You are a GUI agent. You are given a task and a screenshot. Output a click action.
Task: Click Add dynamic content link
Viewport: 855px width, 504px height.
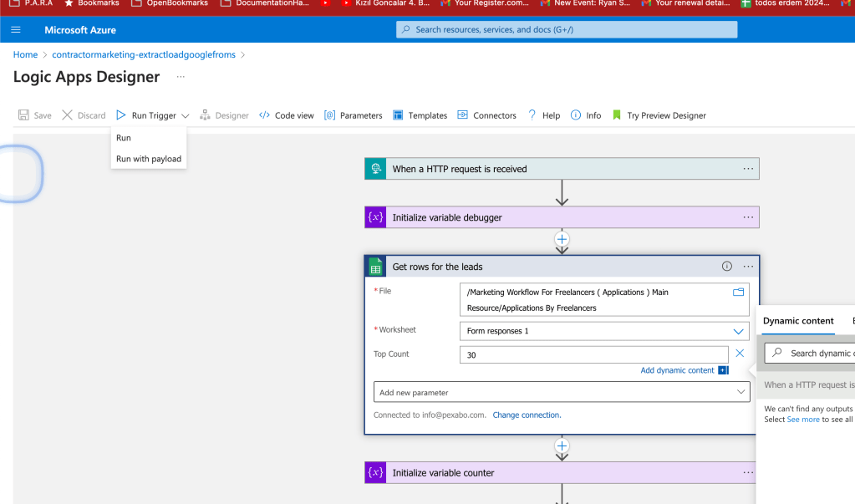(x=677, y=370)
